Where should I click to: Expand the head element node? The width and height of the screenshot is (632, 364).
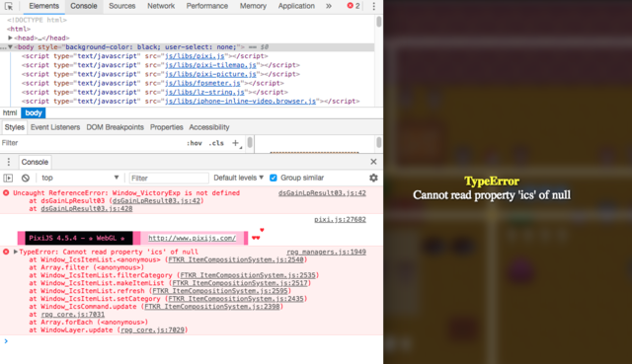pos(10,37)
